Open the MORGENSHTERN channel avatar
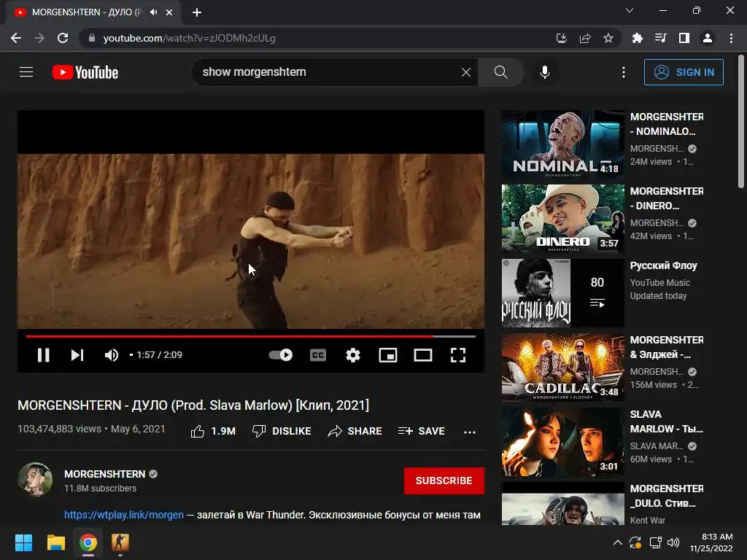This screenshot has height=560, width=747. point(35,479)
